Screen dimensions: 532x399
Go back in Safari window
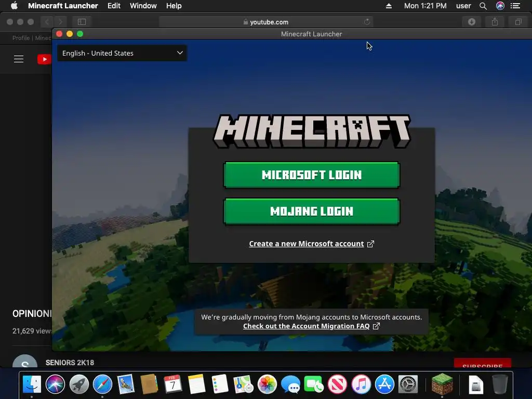pos(47,22)
